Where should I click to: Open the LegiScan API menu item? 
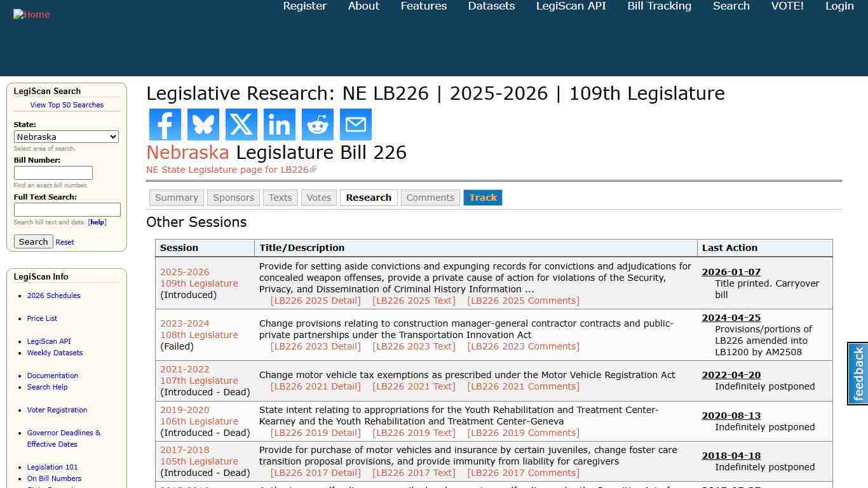(570, 6)
